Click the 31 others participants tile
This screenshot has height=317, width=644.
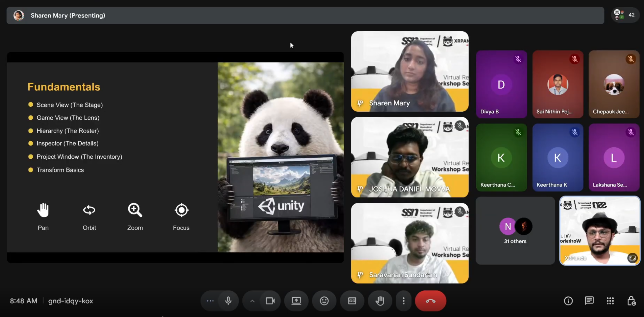click(x=515, y=230)
